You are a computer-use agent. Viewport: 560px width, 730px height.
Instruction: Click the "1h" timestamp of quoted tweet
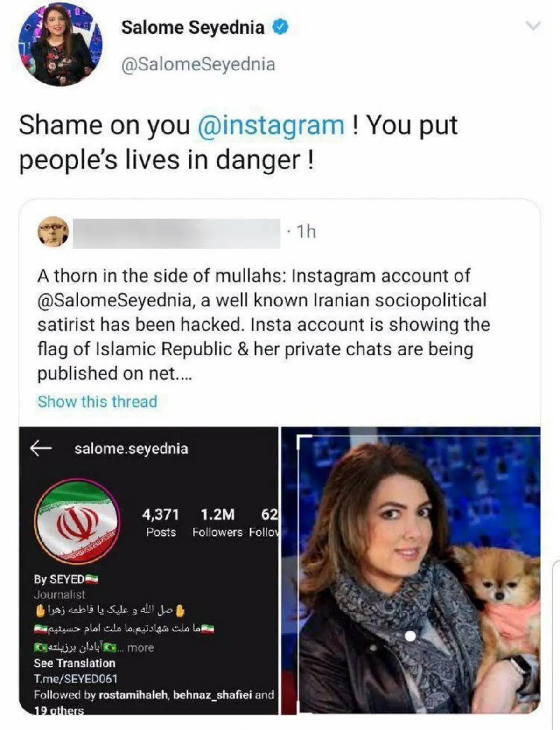pos(306,231)
